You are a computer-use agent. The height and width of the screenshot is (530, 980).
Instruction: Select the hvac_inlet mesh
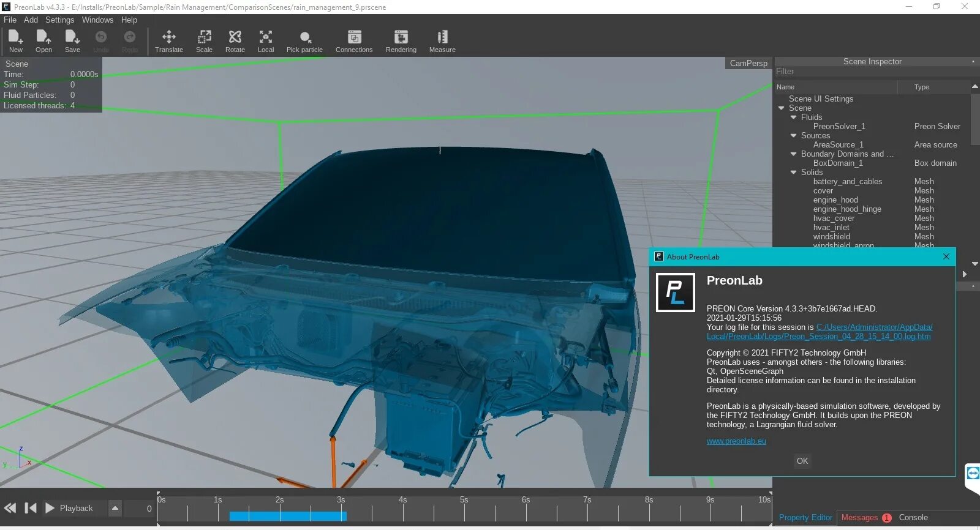[831, 228]
